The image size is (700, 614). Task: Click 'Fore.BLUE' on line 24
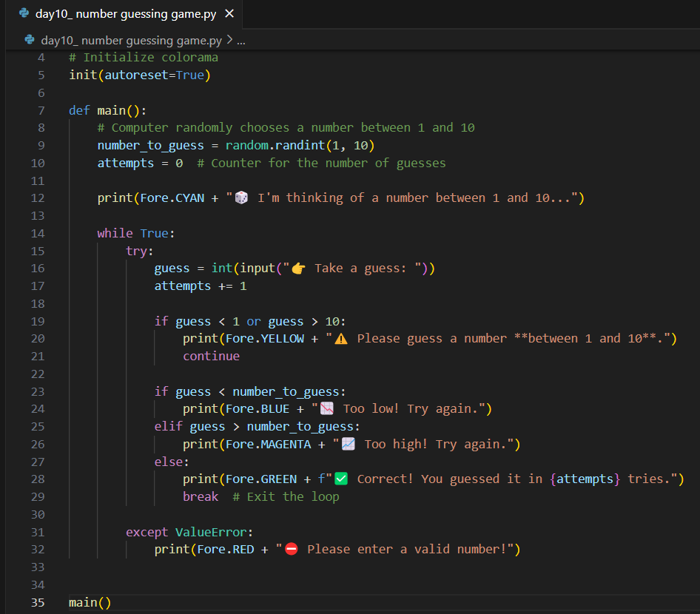tap(258, 409)
